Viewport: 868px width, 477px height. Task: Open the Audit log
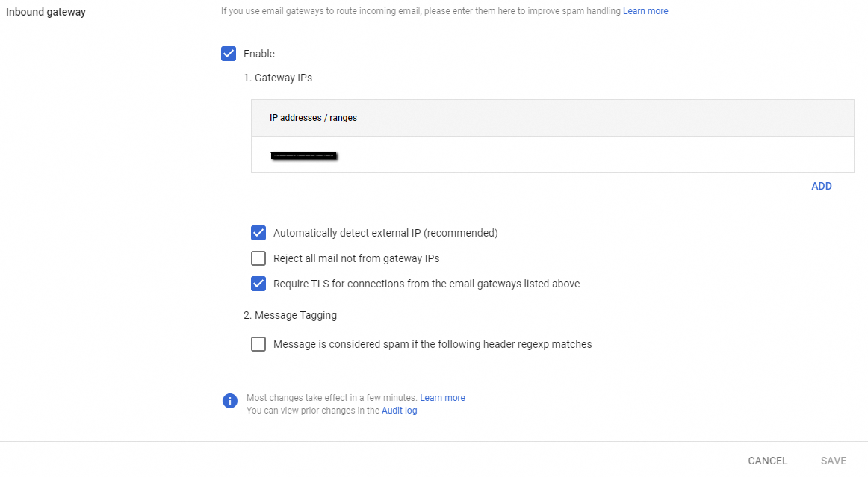pos(399,410)
